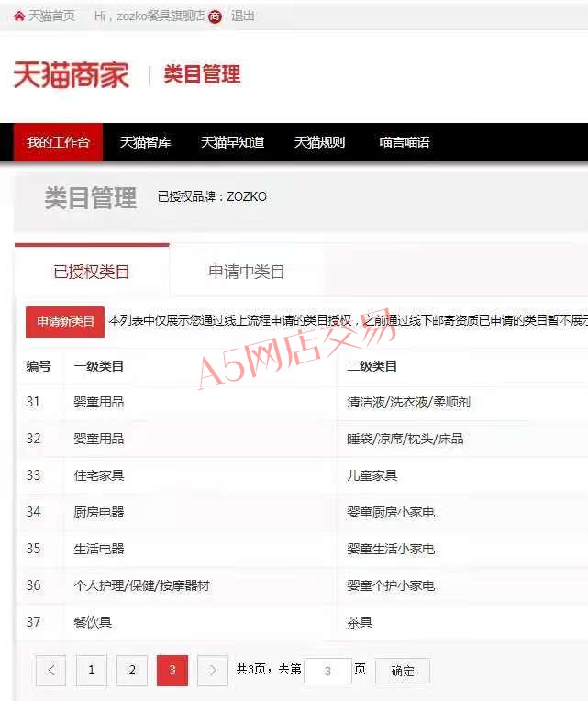Click 住宅家具 in row 33
Viewport: 588px width, 701px height.
tap(99, 475)
